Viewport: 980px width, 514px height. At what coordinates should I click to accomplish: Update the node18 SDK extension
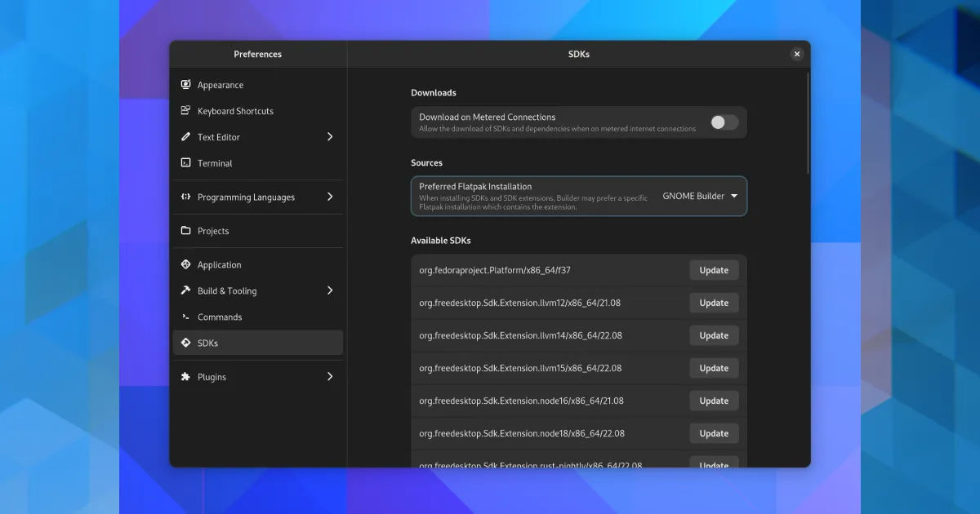coord(714,433)
